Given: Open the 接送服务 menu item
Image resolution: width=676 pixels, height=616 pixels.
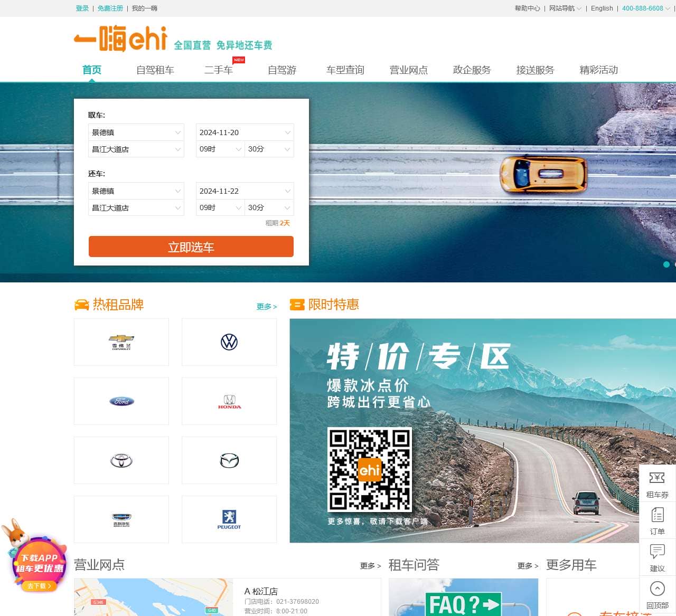Looking at the screenshot, I should point(536,70).
